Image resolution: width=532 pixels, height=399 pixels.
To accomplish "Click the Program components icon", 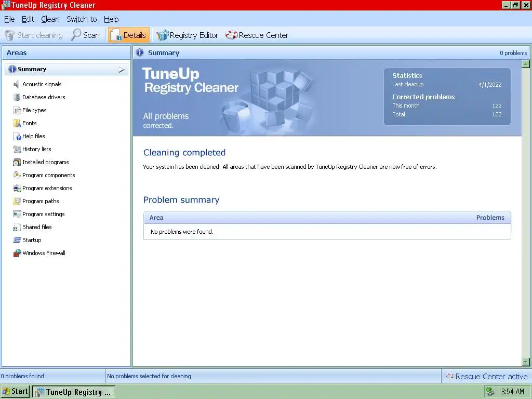I will point(17,175).
